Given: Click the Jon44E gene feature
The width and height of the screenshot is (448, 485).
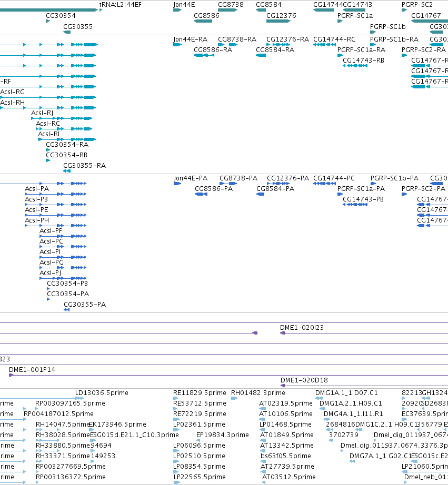Looking at the screenshot, I should point(177,10).
